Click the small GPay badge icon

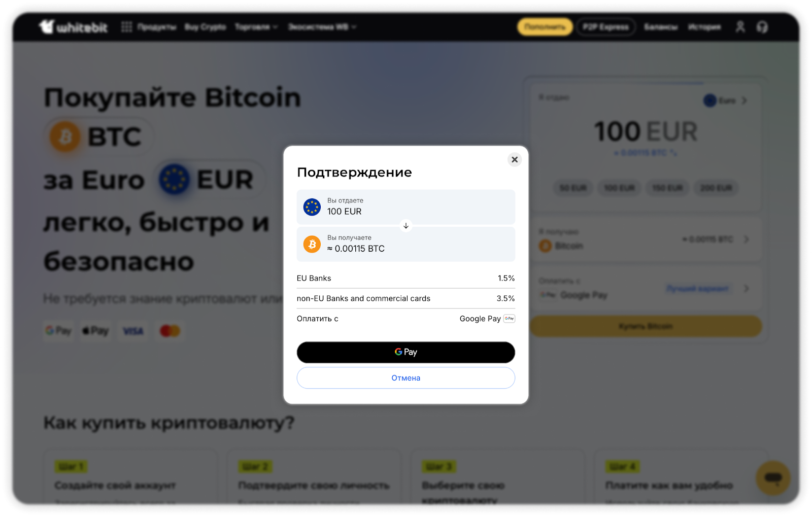pyautogui.click(x=510, y=319)
